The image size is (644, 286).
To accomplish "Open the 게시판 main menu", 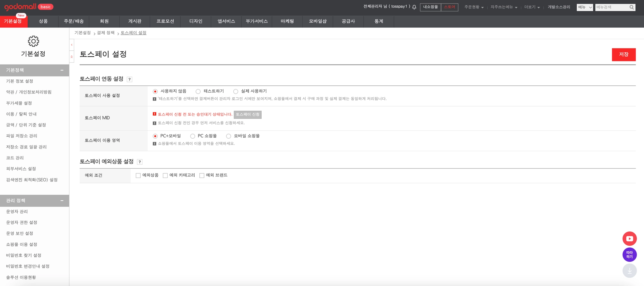I will tap(135, 21).
